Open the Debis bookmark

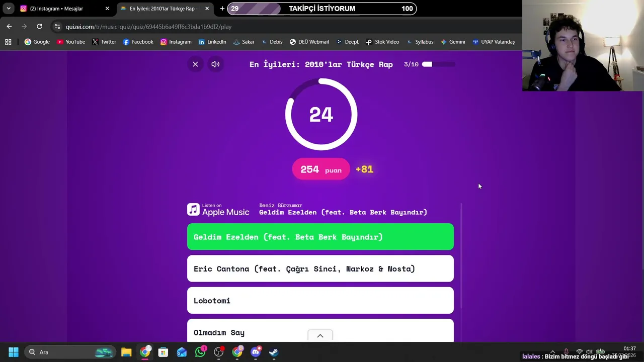[x=272, y=42]
